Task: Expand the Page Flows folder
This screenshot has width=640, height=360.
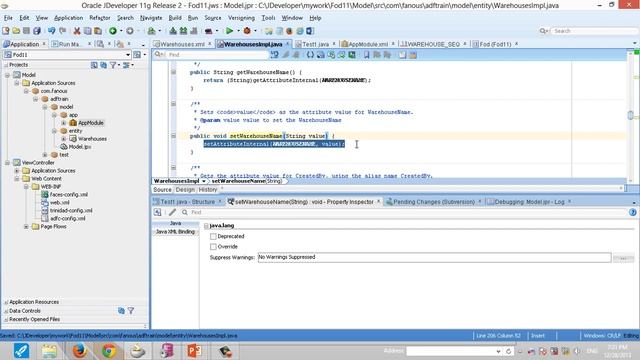Action: point(26,227)
